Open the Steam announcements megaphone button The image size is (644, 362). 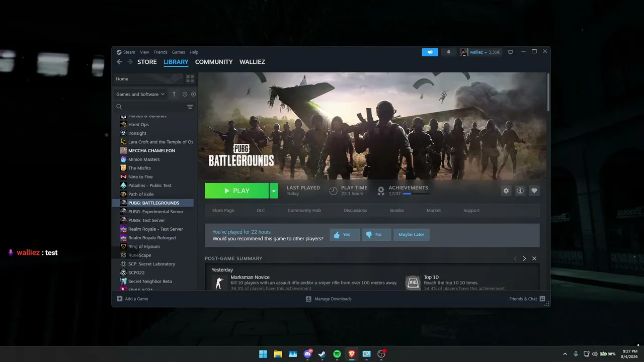(x=430, y=52)
